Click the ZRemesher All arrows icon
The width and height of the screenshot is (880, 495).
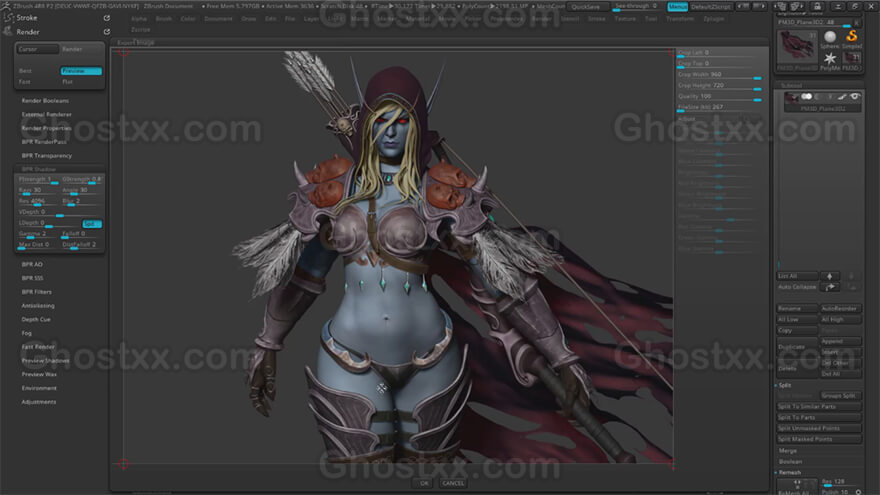[x=797, y=484]
